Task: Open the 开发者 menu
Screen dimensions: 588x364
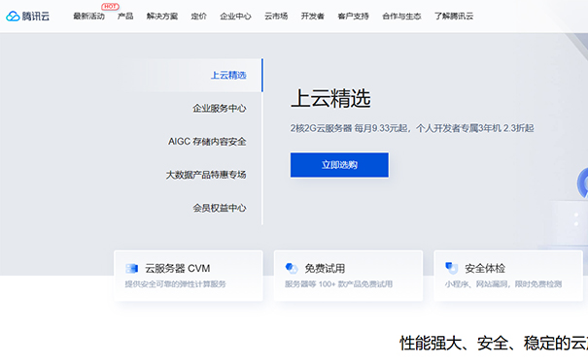Action: pyautogui.click(x=312, y=17)
